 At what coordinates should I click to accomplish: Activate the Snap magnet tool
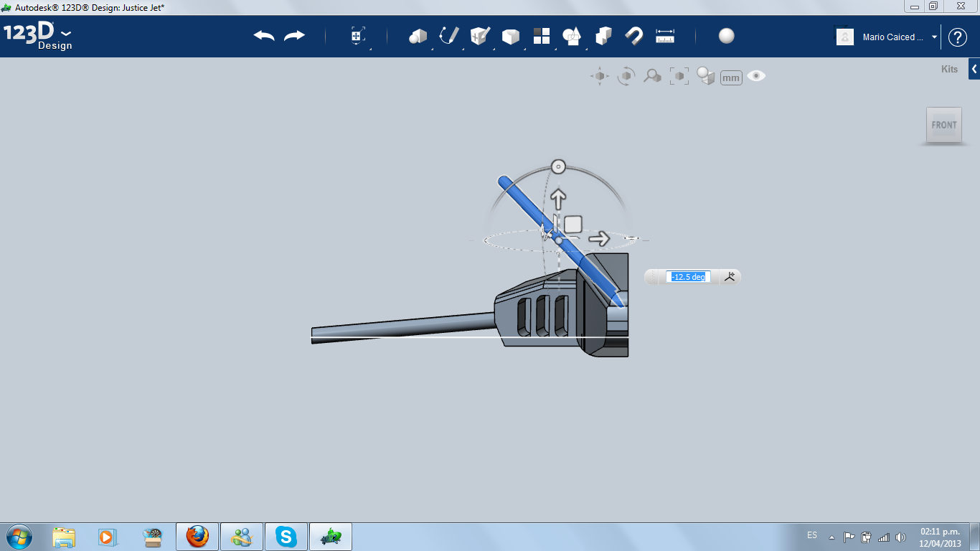634,36
